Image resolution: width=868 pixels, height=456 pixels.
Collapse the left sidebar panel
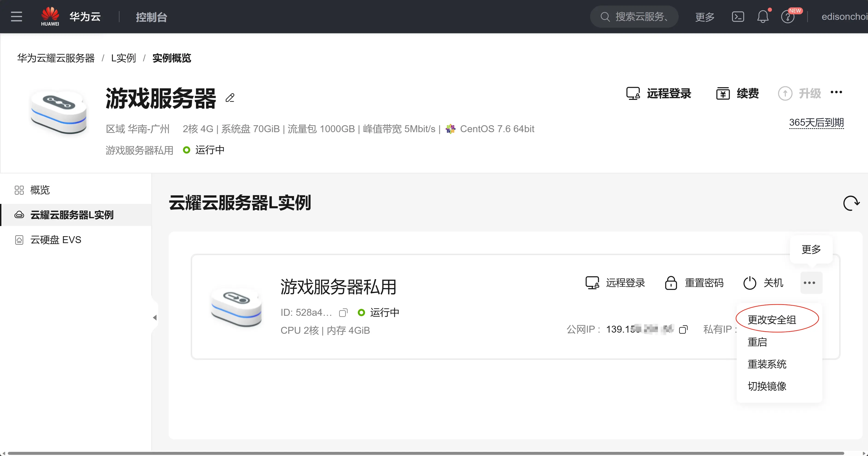pos(155,317)
